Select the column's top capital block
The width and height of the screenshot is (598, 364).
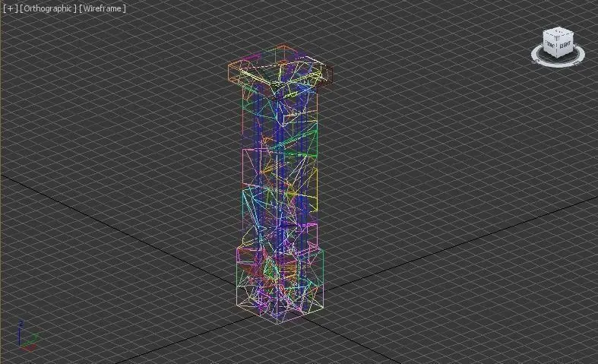[280, 72]
